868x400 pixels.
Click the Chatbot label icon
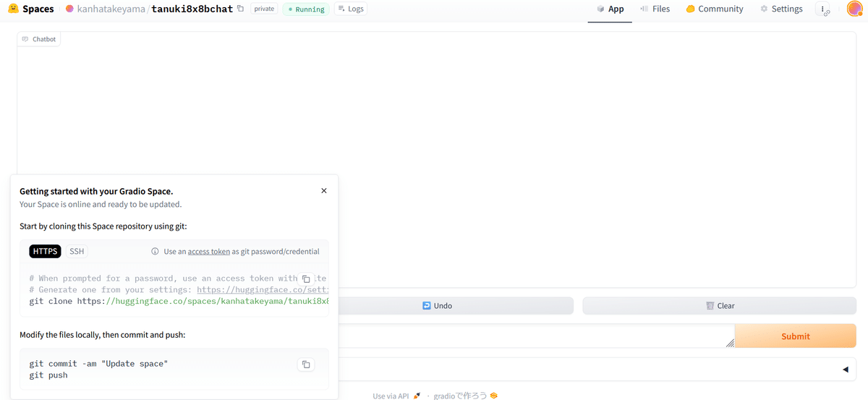(25, 39)
